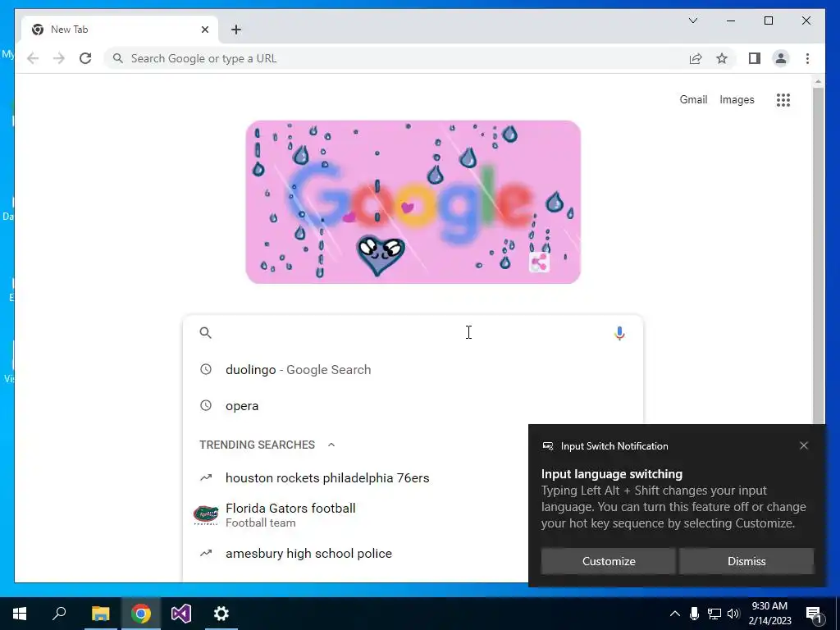
Task: Click the Google search input box
Action: (x=413, y=333)
